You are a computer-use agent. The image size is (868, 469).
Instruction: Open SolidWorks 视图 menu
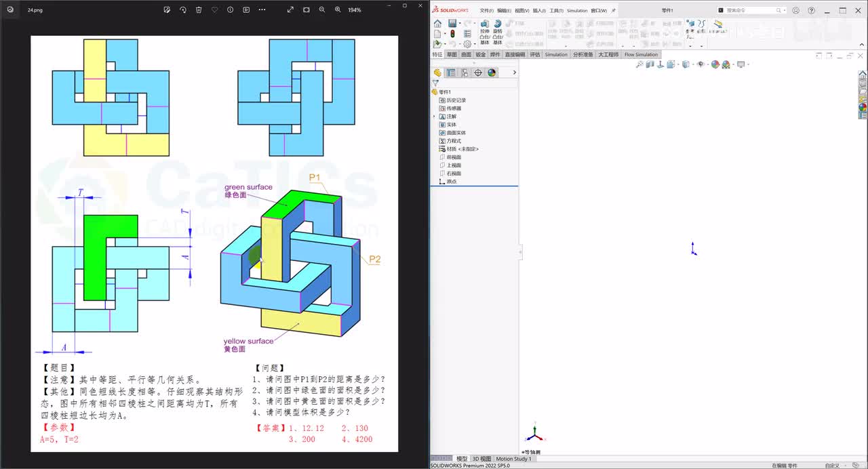pos(521,11)
